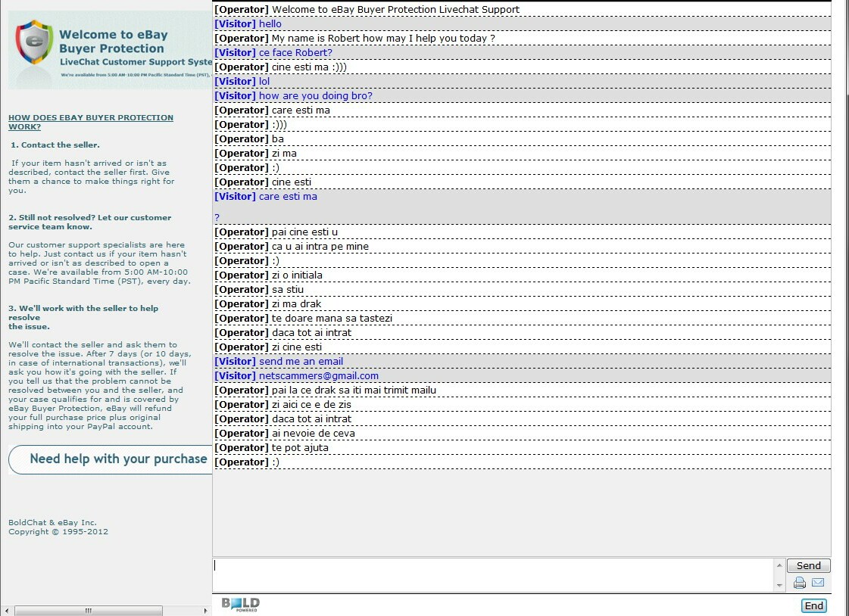The width and height of the screenshot is (849, 616).
Task: Click operator message 'te doare mana sa tastezi'
Action: tap(332, 318)
